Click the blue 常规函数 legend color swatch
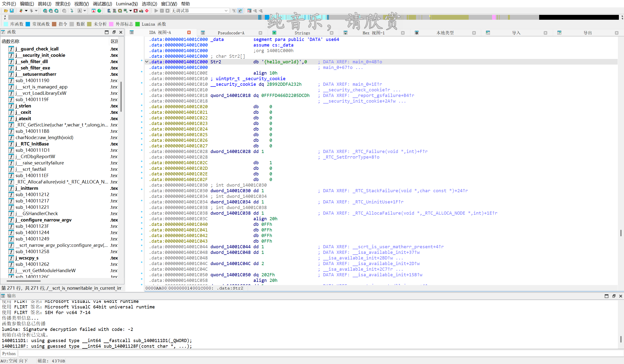Image resolution: width=624 pixels, height=364 pixels. pos(28,24)
